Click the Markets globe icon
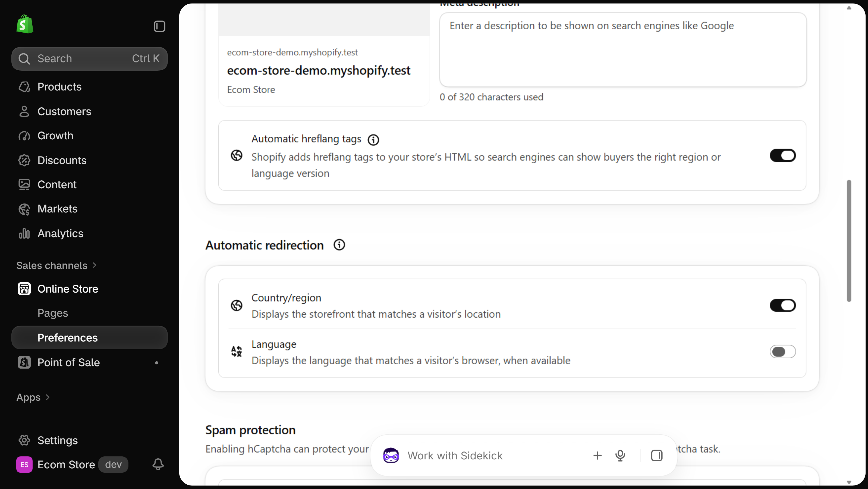868x489 pixels. [x=24, y=209]
